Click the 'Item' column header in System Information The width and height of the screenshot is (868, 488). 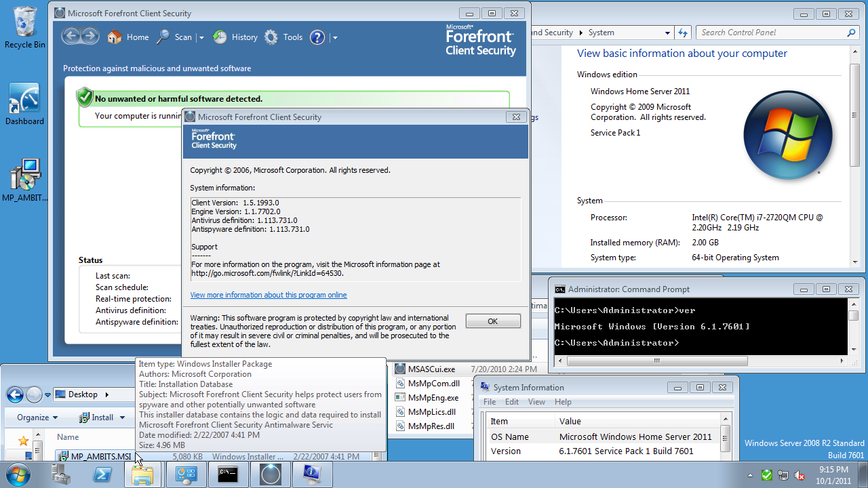[520, 421]
